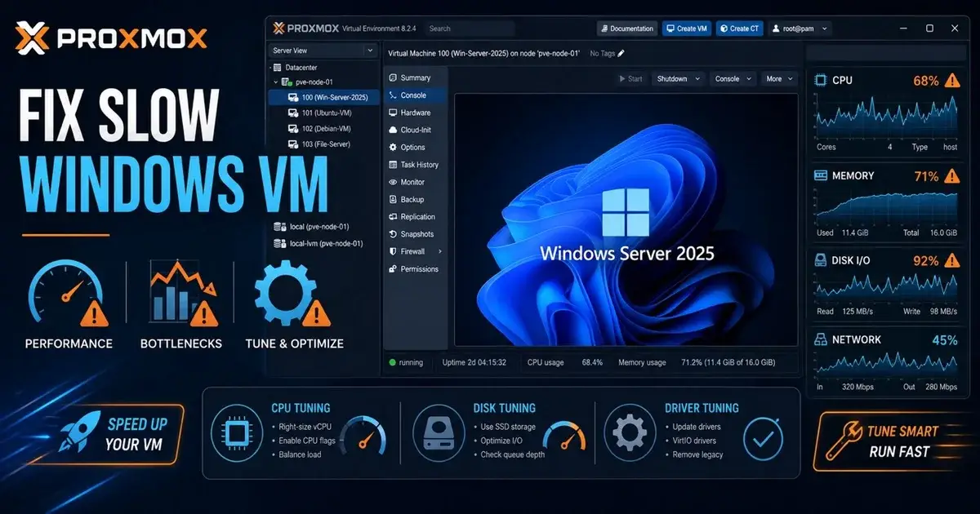Open the root@pam user dropdown
Viewport: 980px width, 514px height.
pyautogui.click(x=800, y=29)
